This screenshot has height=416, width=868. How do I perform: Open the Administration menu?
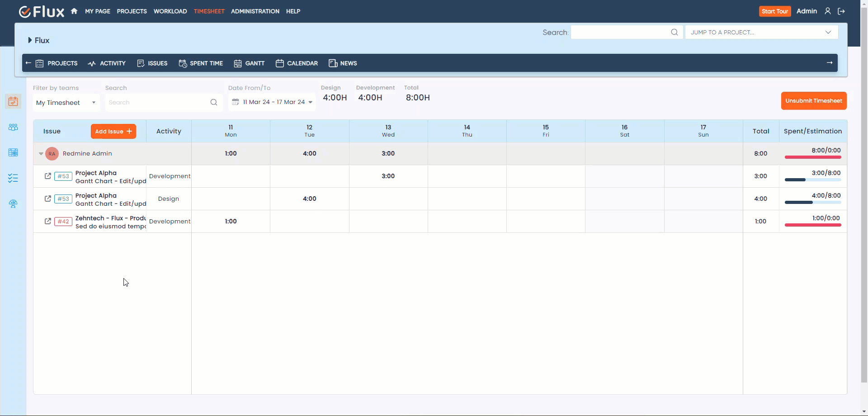[x=255, y=11]
